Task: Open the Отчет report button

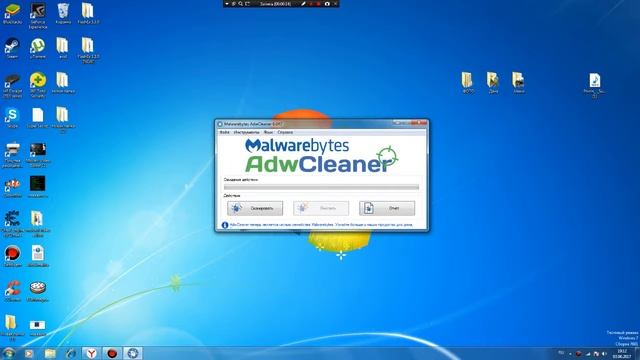Action: (x=387, y=208)
